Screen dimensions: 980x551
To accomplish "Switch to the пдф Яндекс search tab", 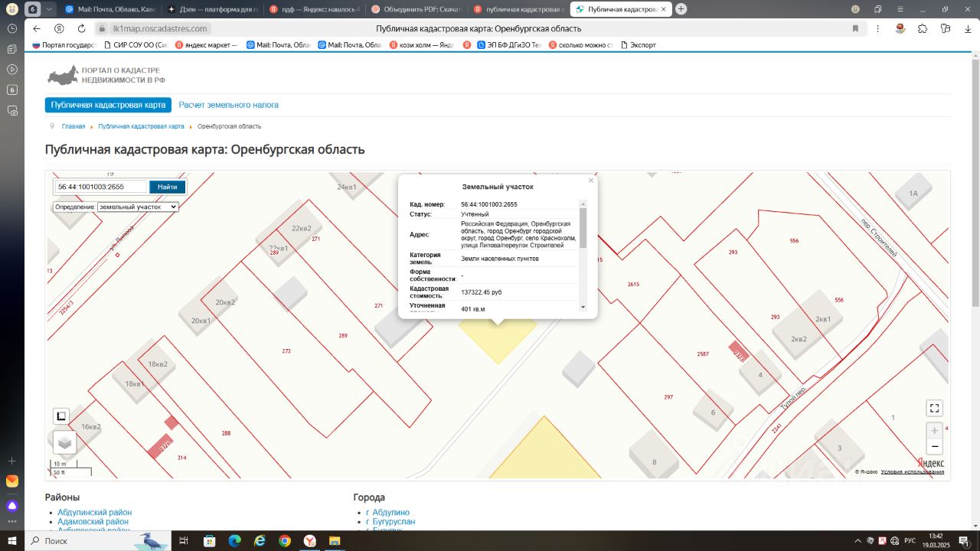I will click(x=315, y=9).
